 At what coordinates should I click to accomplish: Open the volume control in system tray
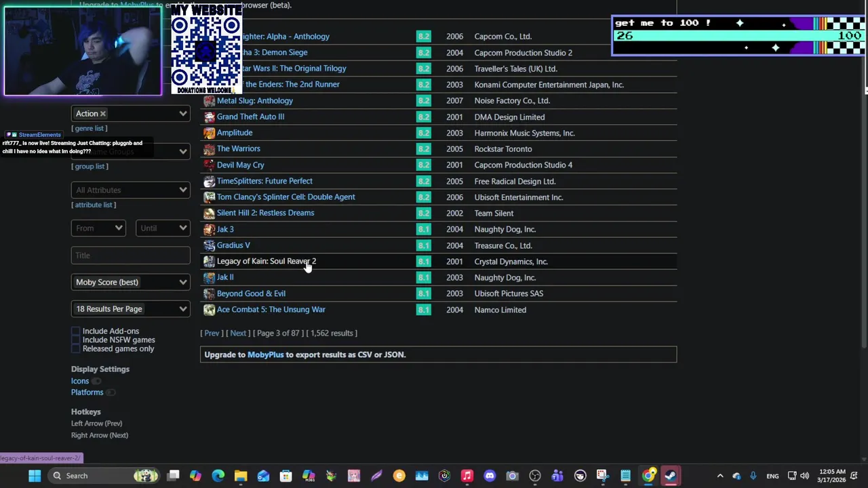[805, 476]
